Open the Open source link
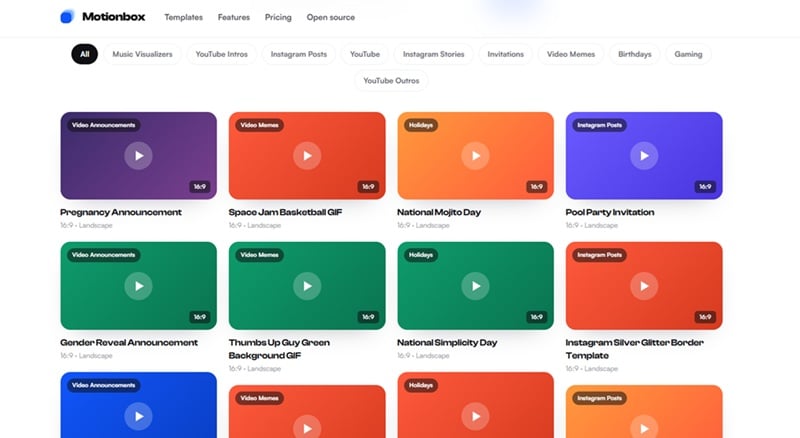 (331, 17)
